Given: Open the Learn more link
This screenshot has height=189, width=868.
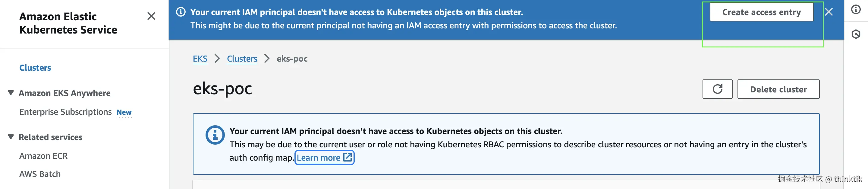Looking at the screenshot, I should click(x=319, y=158).
